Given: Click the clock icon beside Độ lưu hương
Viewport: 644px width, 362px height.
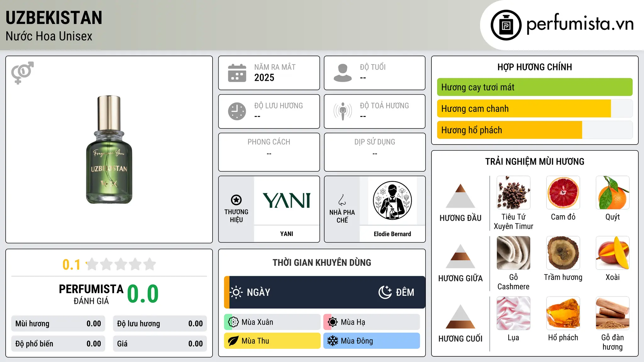Looking at the screenshot, I should pyautogui.click(x=237, y=111).
